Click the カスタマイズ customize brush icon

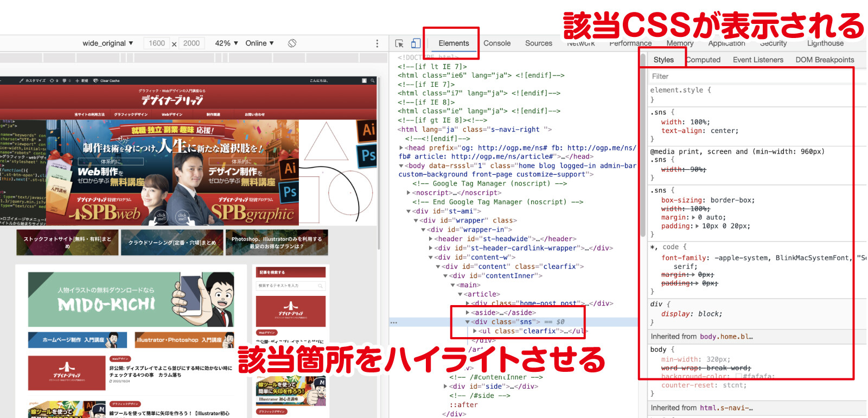pyautogui.click(x=22, y=80)
